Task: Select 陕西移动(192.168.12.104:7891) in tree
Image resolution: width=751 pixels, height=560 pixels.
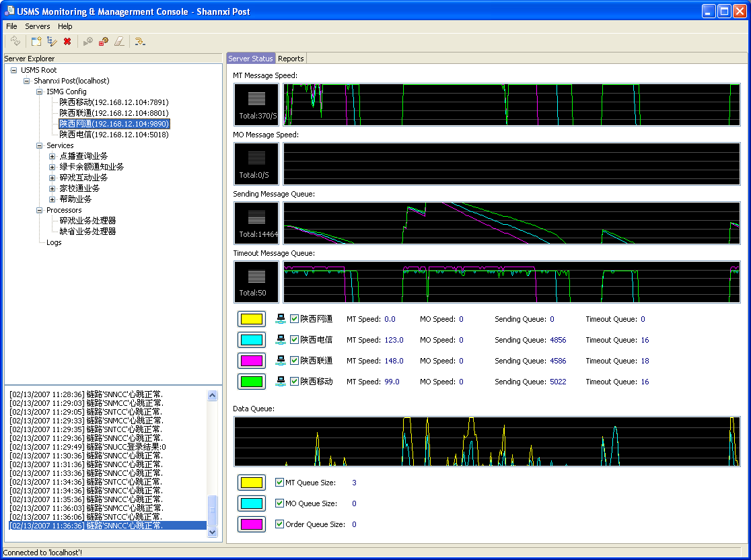Action: coord(114,102)
